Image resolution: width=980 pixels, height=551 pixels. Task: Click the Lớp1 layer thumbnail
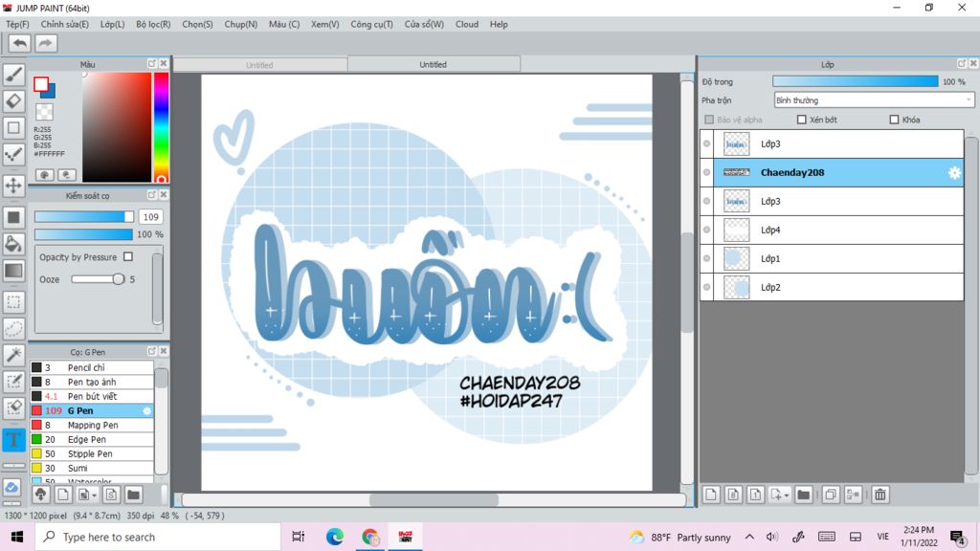pos(736,258)
